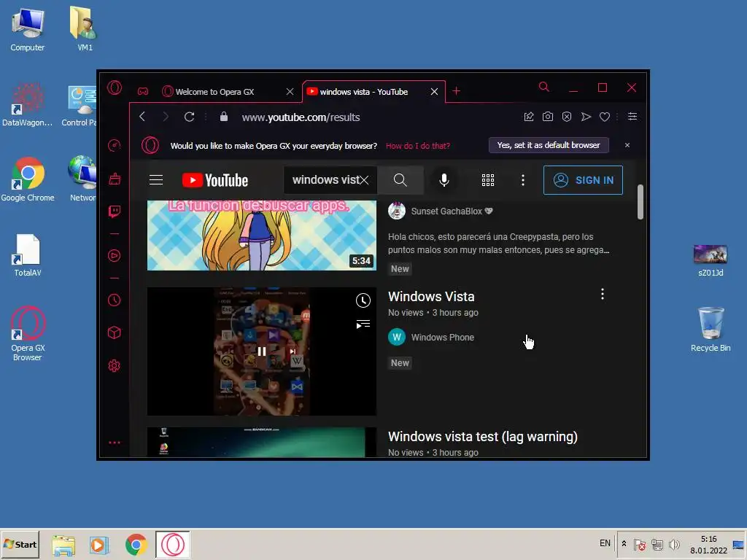Search with your voice microphone
Image resolution: width=747 pixels, height=560 pixels.
(444, 180)
